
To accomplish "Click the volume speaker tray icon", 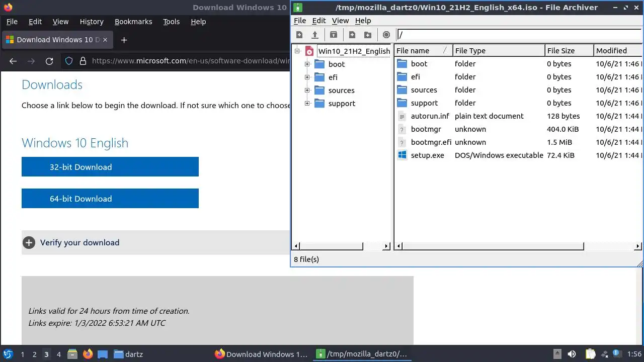I will [572, 354].
